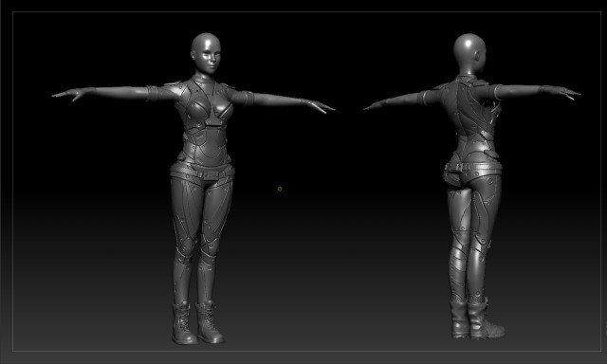607x364 pixels.
Task: Click the front model's face
Action: [x=210, y=58]
